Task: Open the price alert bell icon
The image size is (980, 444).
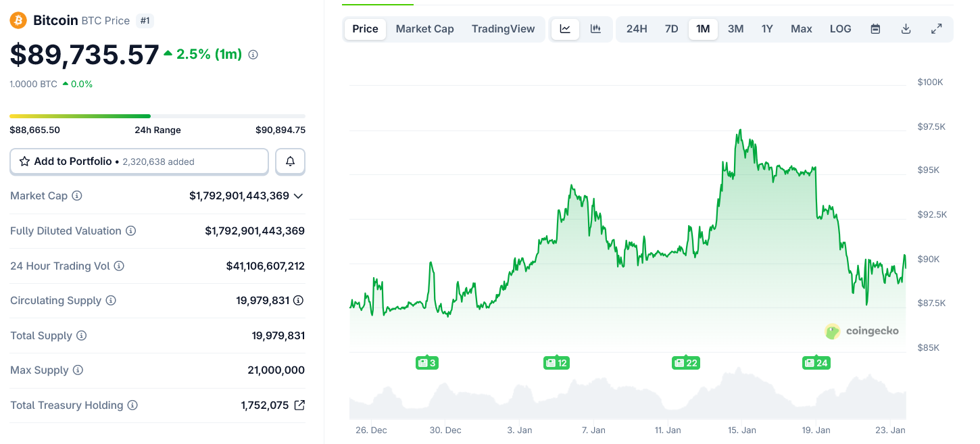Action: pos(290,161)
